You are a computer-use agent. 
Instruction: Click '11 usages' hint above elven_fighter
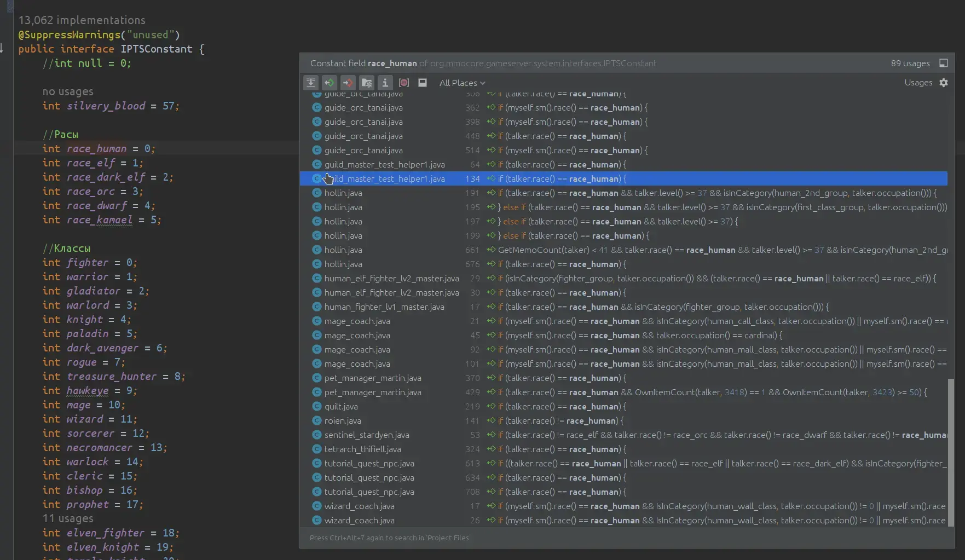[68, 518]
